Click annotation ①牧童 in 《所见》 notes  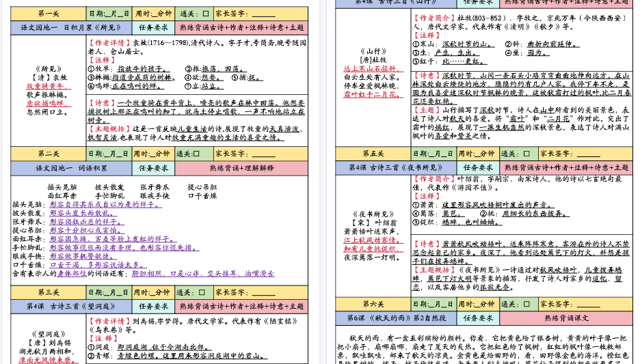pos(129,69)
